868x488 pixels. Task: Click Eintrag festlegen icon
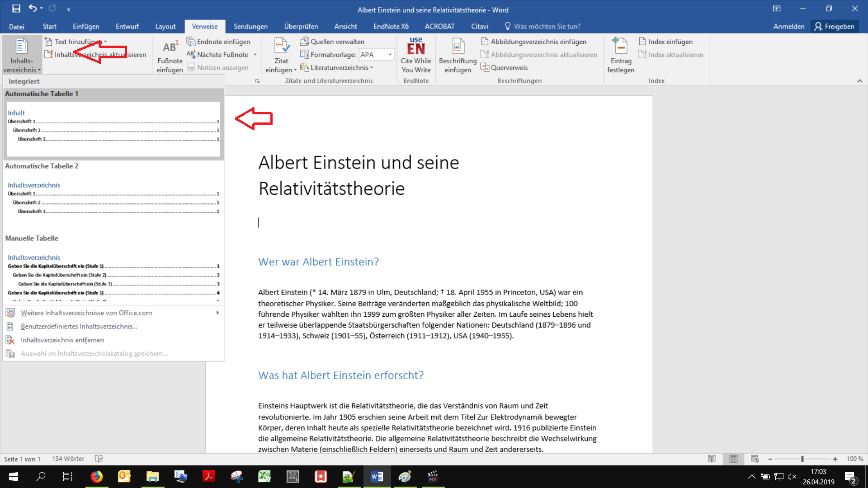click(620, 47)
